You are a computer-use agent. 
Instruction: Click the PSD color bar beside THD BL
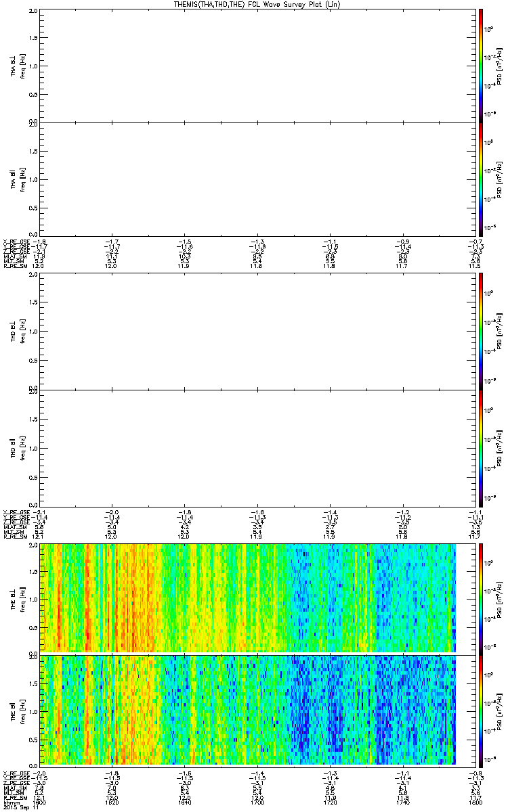click(x=480, y=332)
